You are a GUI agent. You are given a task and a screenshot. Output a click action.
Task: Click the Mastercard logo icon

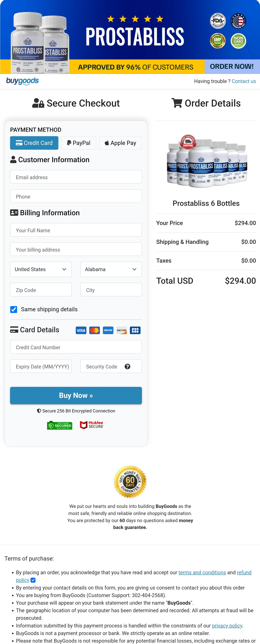pyautogui.click(x=94, y=330)
